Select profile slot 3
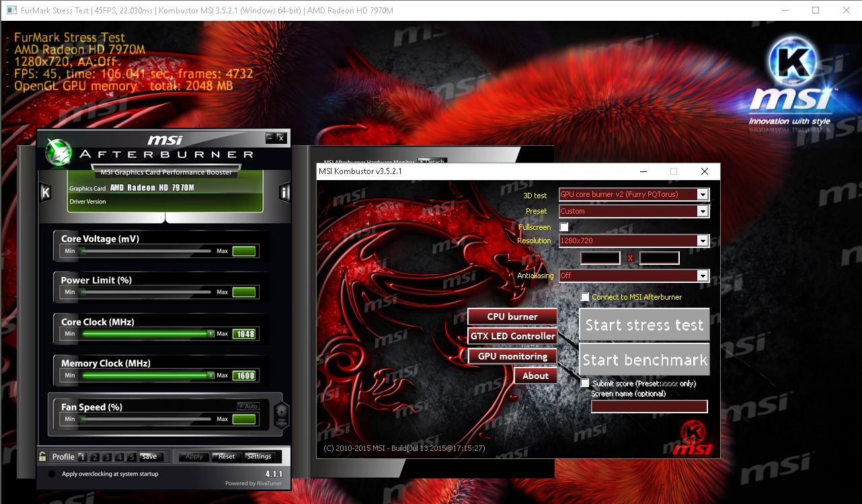Screen dimensions: 862x504 [x=107, y=457]
